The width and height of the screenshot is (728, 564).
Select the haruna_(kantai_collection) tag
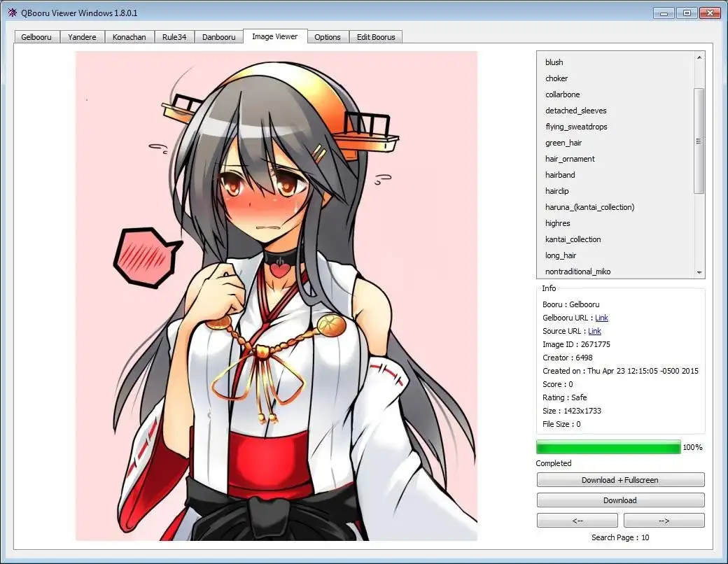coord(589,207)
